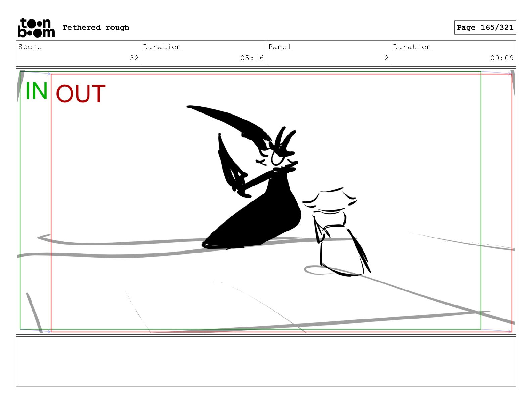Click the 'Panel' header label
532x411 pixels.
point(280,47)
